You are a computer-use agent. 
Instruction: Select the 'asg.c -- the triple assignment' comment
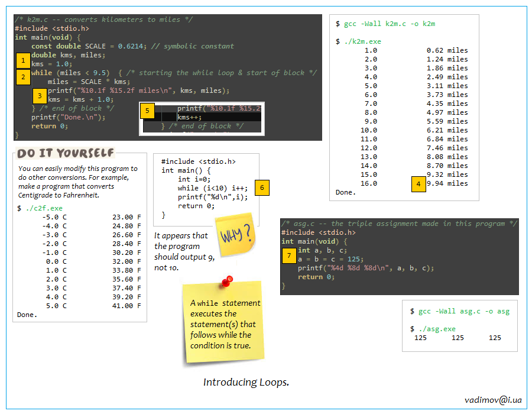(399, 224)
